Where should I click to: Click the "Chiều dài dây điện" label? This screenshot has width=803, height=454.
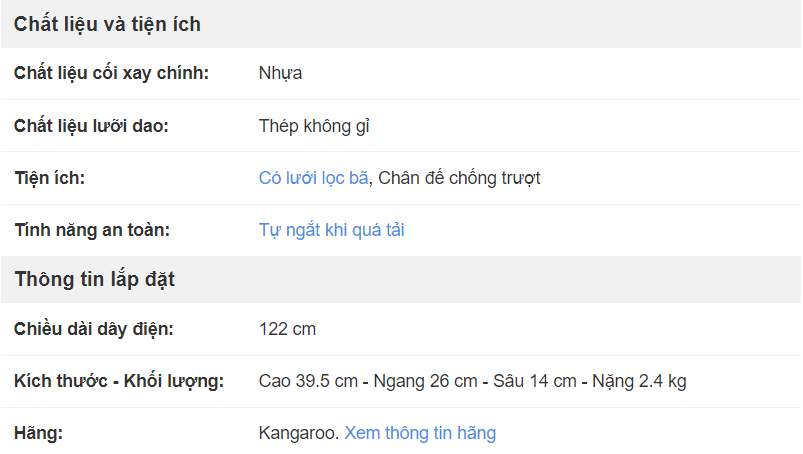pyautogui.click(x=94, y=328)
